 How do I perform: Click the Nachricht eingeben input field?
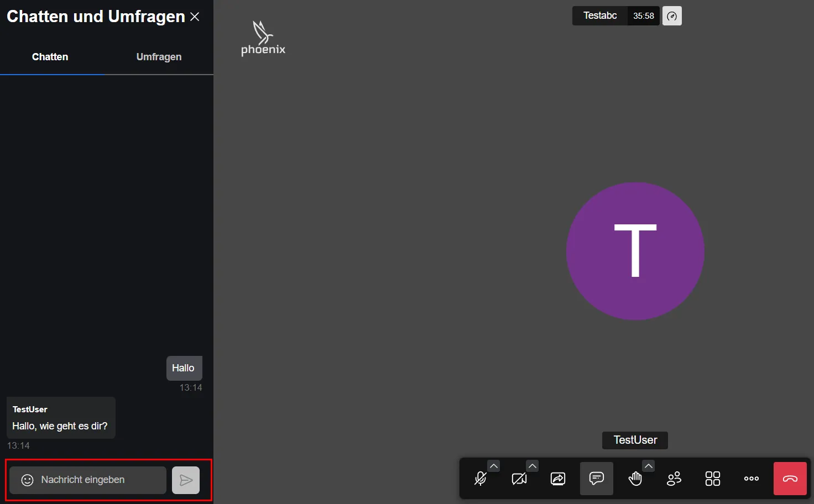(100, 480)
